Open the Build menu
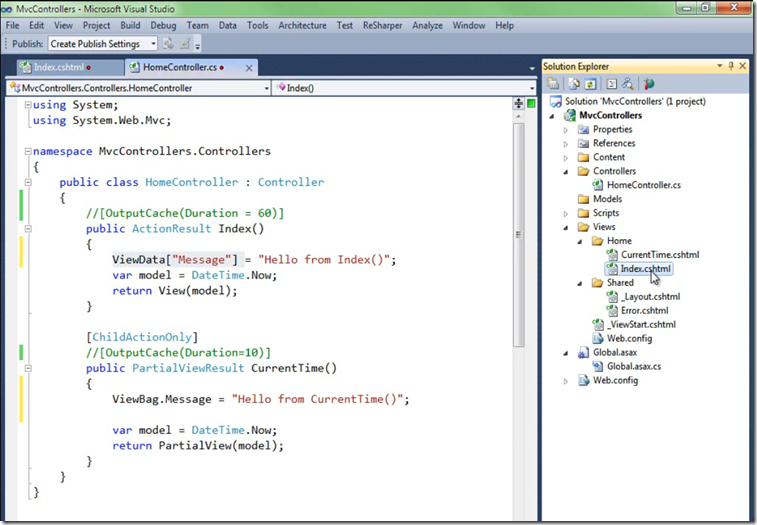757x525 pixels. (x=130, y=26)
